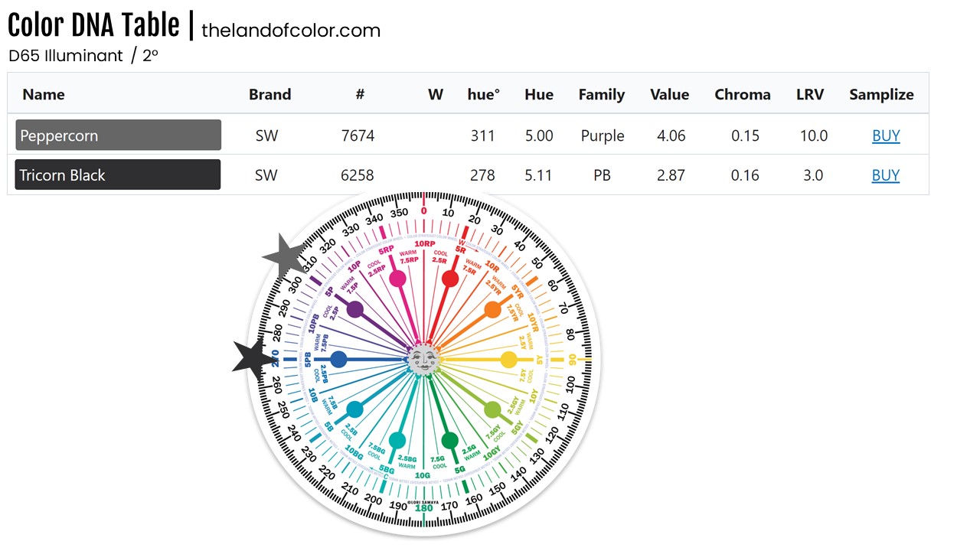
Task: Sort by the LRV column header
Action: [x=810, y=94]
